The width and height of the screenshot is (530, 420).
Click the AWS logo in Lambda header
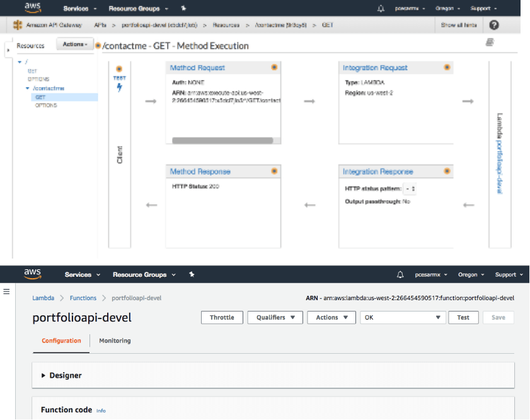point(32,274)
